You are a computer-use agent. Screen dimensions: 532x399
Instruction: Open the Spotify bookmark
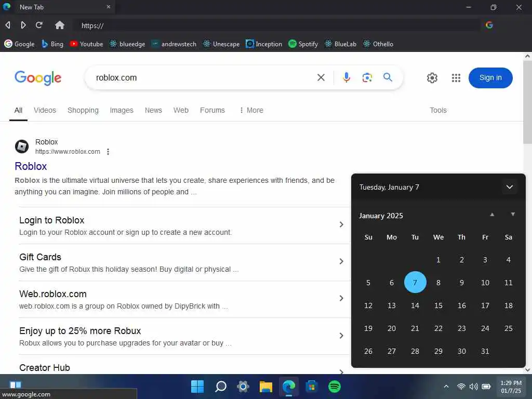click(x=303, y=44)
